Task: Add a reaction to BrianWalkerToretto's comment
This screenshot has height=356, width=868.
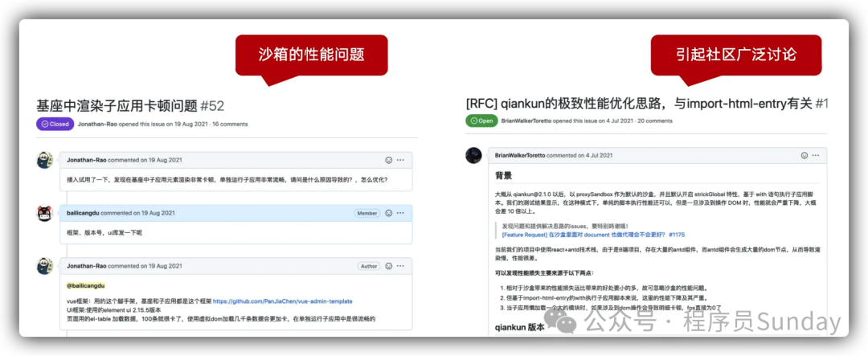Action: (x=805, y=156)
